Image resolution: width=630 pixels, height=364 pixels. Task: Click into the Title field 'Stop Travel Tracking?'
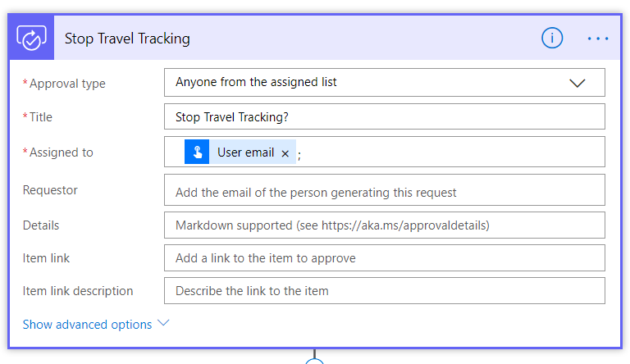pyautogui.click(x=384, y=117)
